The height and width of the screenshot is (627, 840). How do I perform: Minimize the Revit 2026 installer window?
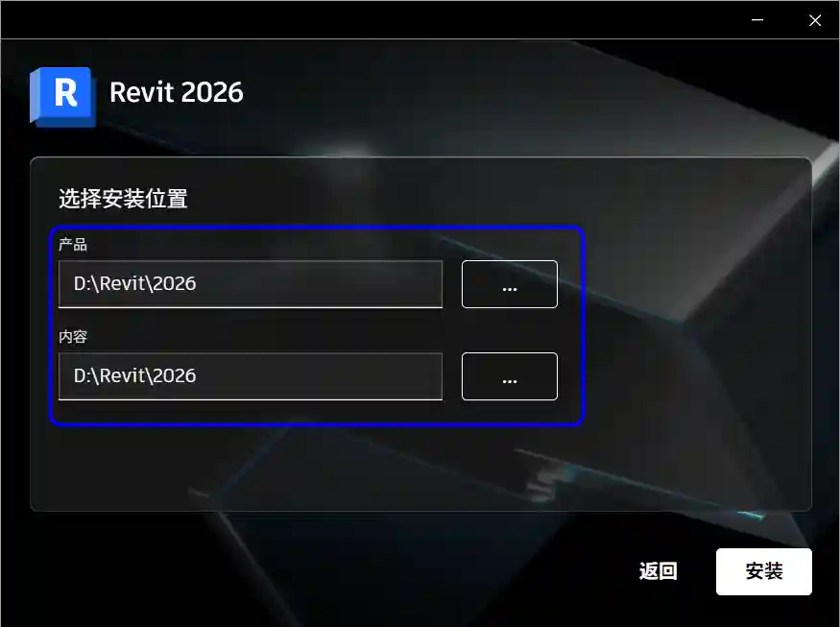(x=757, y=20)
